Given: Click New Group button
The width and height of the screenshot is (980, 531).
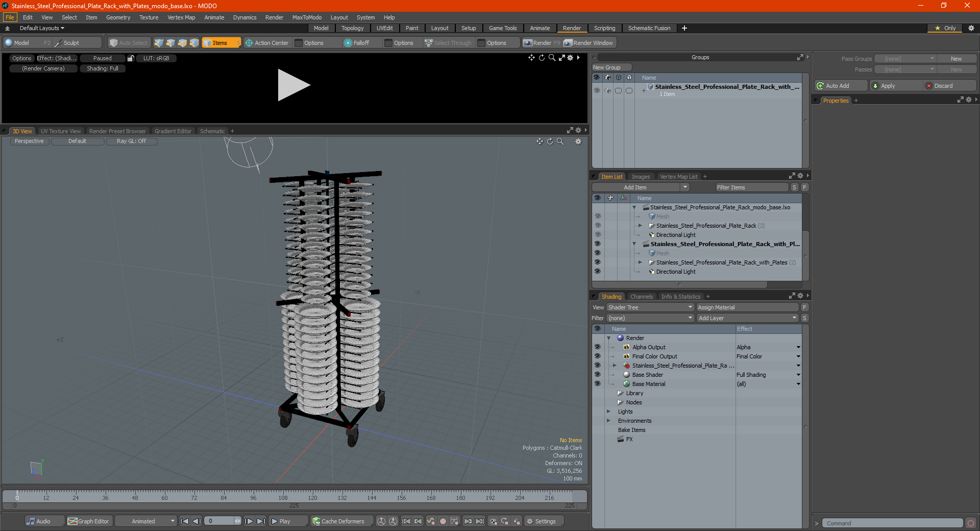Looking at the screenshot, I should click(x=611, y=67).
